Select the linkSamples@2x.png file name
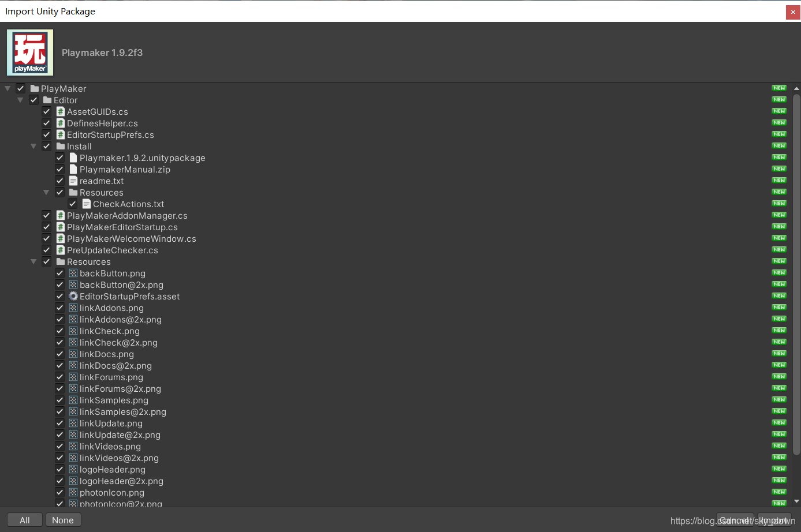Viewport: 801px width, 532px height. [x=123, y=412]
